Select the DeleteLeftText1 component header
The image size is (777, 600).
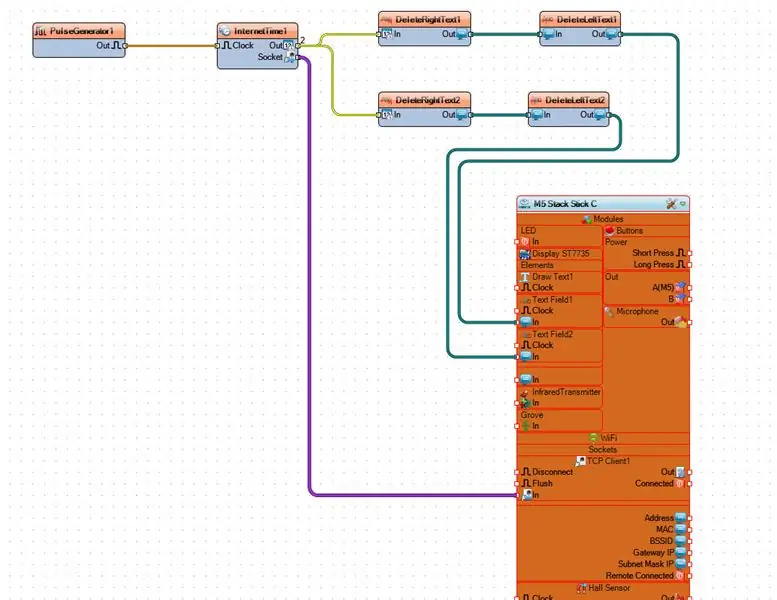[x=580, y=19]
